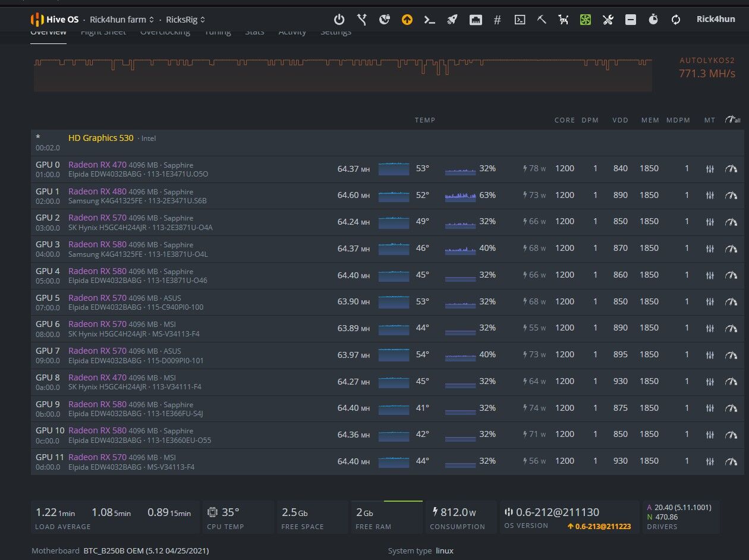The image size is (749, 560).
Task: Click the hash symbol icon
Action: point(497,20)
